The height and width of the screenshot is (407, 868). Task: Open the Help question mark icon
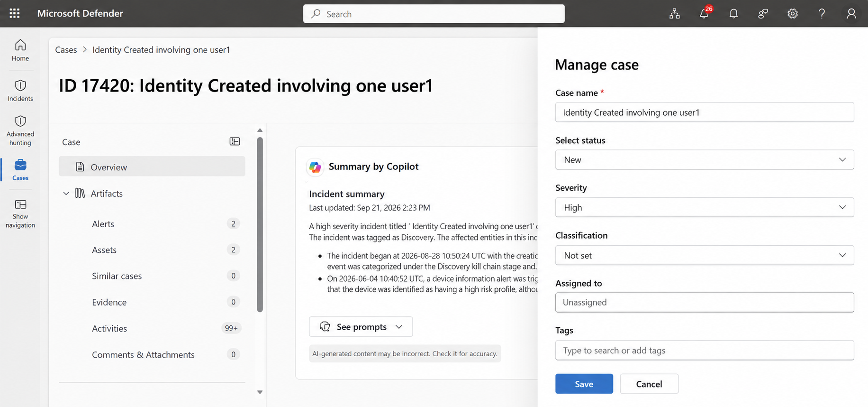pyautogui.click(x=822, y=14)
